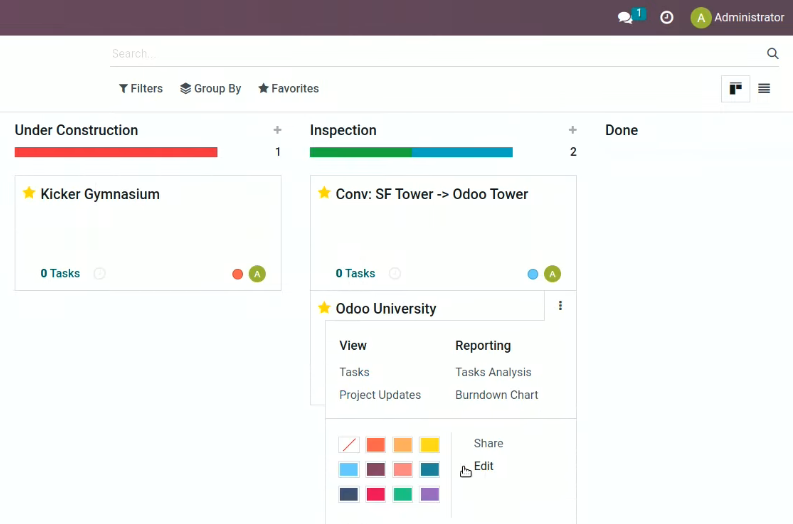The width and height of the screenshot is (793, 524).
Task: Open the Filters dropdown
Action: tap(141, 89)
